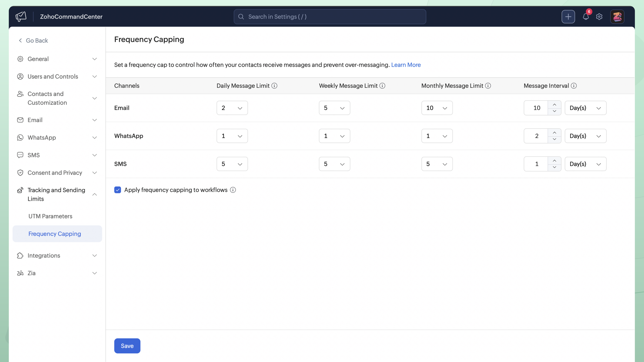Click the megaphone logo icon

(x=21, y=17)
